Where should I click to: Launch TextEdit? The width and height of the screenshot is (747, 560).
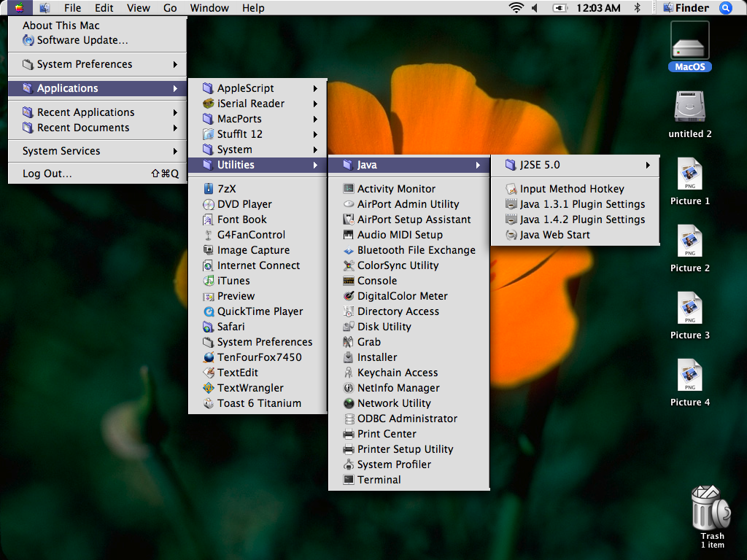258,373
